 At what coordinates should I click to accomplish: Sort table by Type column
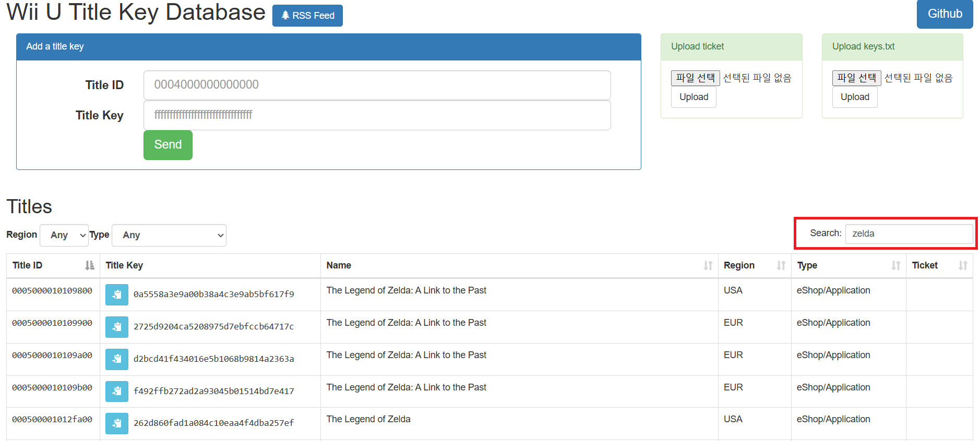tap(848, 265)
